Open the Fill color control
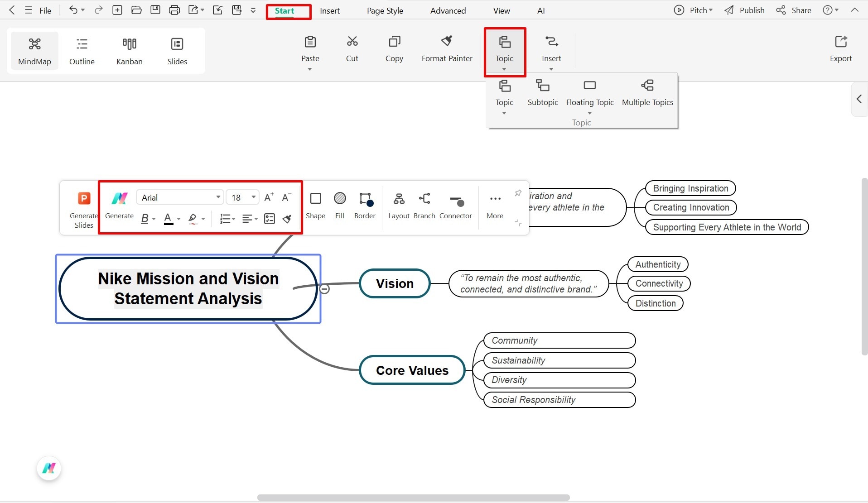The width and height of the screenshot is (868, 503). pos(340,206)
